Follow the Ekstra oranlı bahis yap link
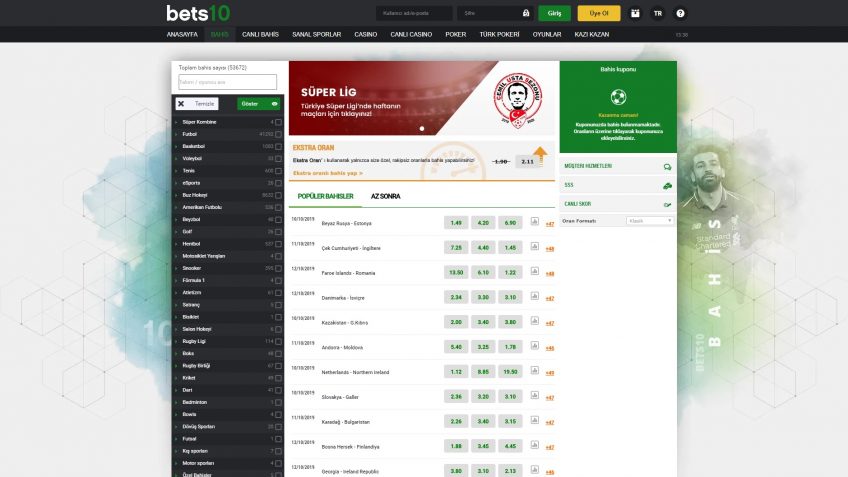Screen dimensions: 848x477 pyautogui.click(x=328, y=173)
